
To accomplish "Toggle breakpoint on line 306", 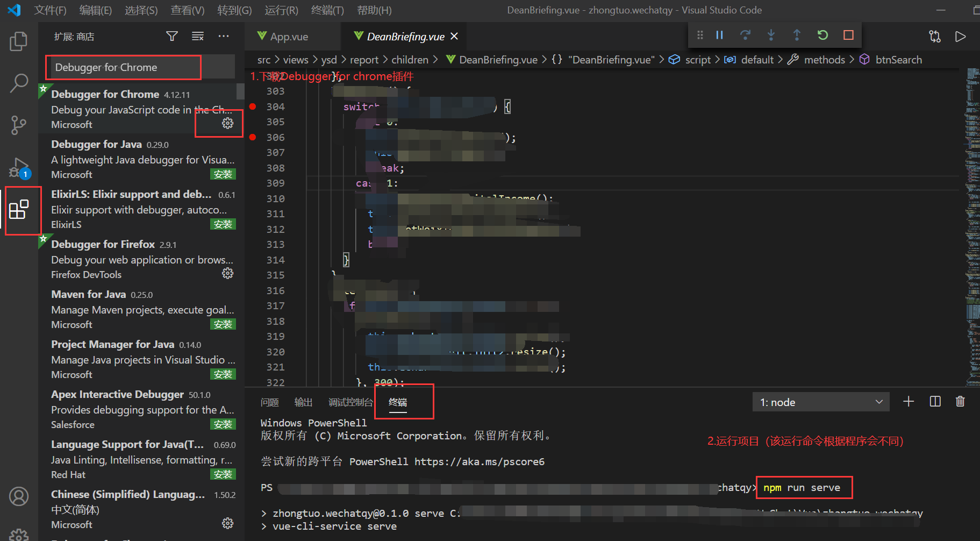I will [253, 137].
